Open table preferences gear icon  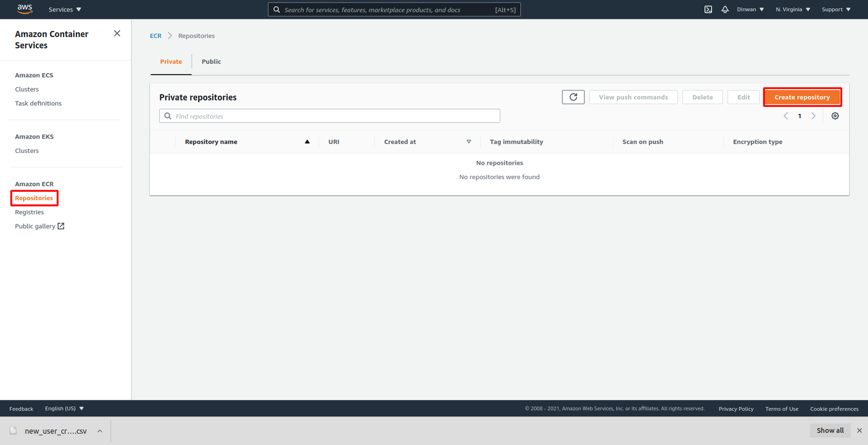click(835, 116)
